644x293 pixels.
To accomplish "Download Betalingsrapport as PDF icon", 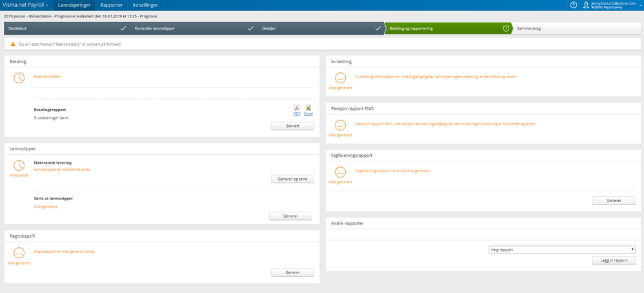I will pyautogui.click(x=297, y=108).
